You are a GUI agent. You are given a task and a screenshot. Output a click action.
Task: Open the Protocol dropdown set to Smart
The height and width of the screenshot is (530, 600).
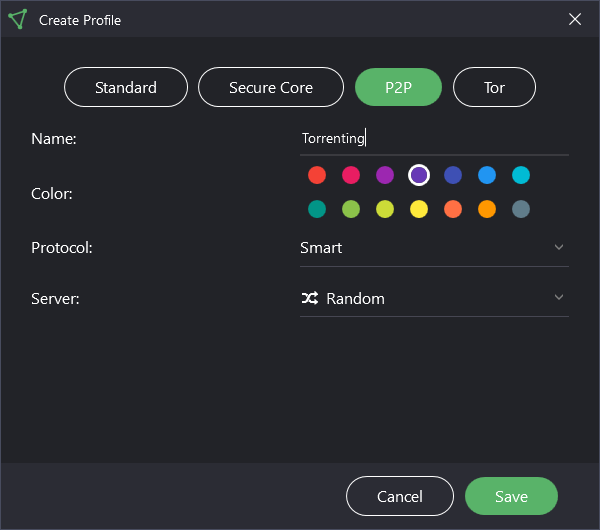click(434, 248)
